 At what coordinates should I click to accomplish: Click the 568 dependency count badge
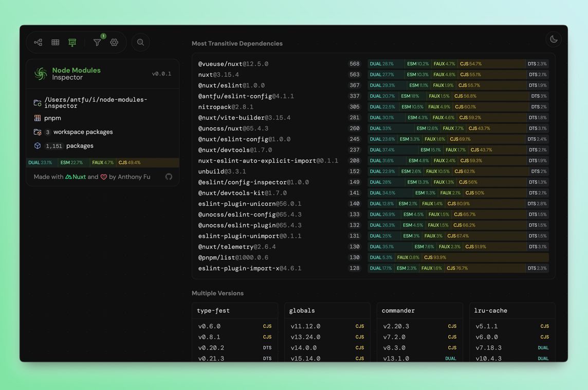(354, 64)
